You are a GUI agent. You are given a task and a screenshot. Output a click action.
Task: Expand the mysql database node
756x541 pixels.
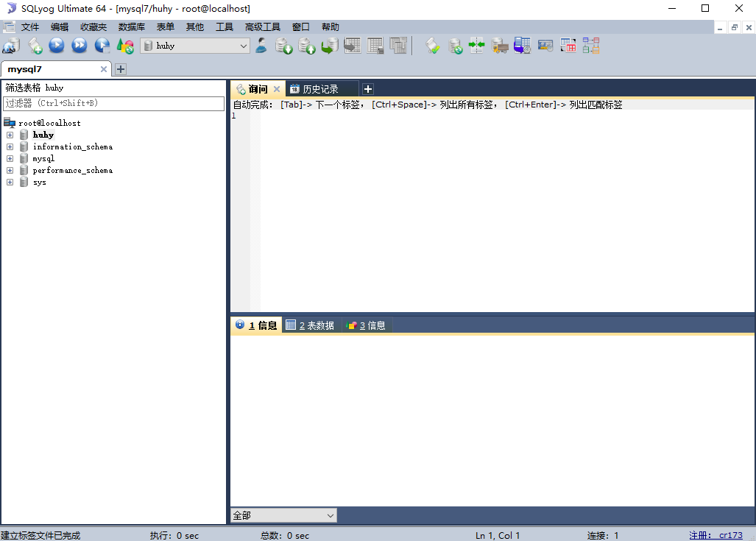pyautogui.click(x=10, y=158)
